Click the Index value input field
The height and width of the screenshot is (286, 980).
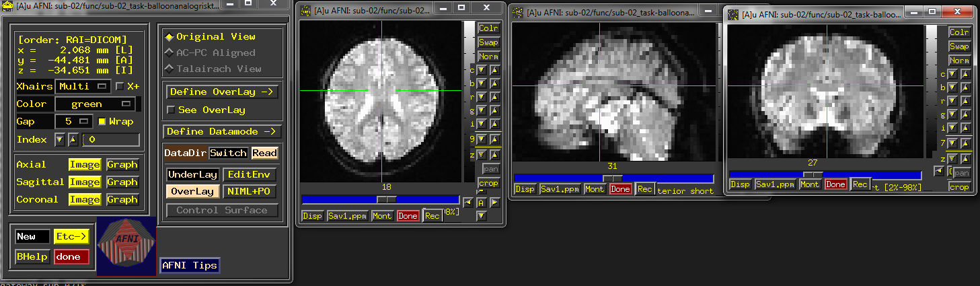coord(110,140)
